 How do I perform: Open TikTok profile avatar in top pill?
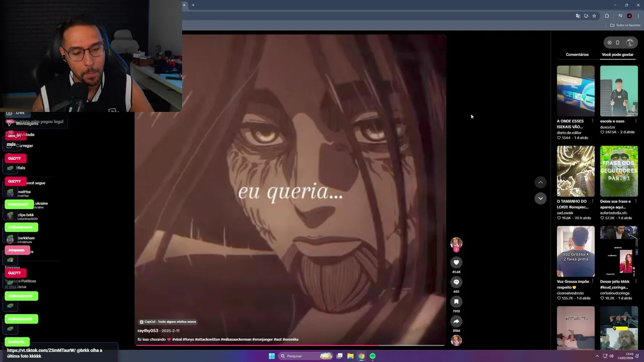[x=630, y=43]
